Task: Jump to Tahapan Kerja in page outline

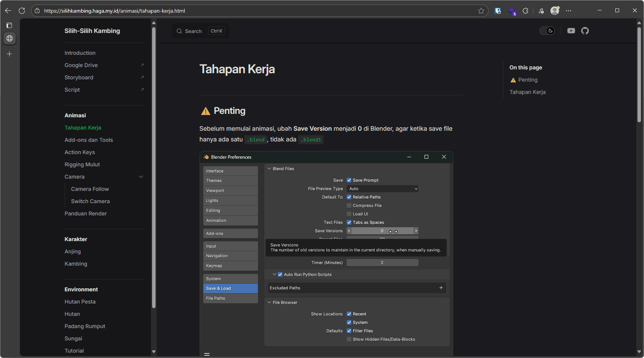Action: (x=527, y=92)
